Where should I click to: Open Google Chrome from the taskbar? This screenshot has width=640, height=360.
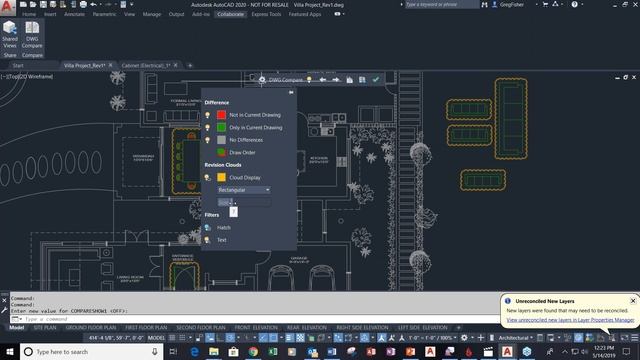coord(253,351)
